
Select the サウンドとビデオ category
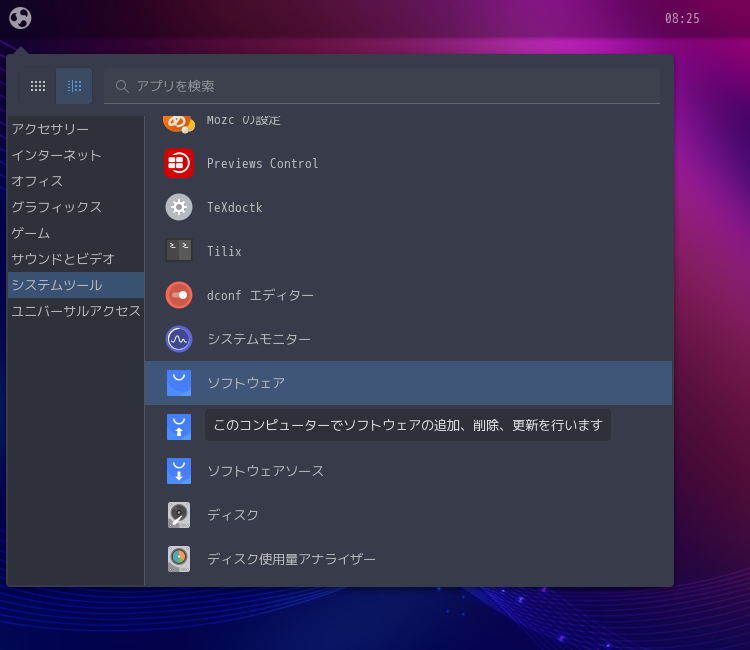click(76, 259)
